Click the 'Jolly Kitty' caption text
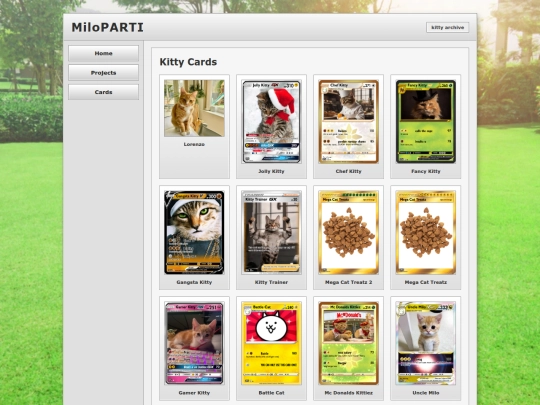Viewport: 540px width, 405px height. [x=271, y=171]
